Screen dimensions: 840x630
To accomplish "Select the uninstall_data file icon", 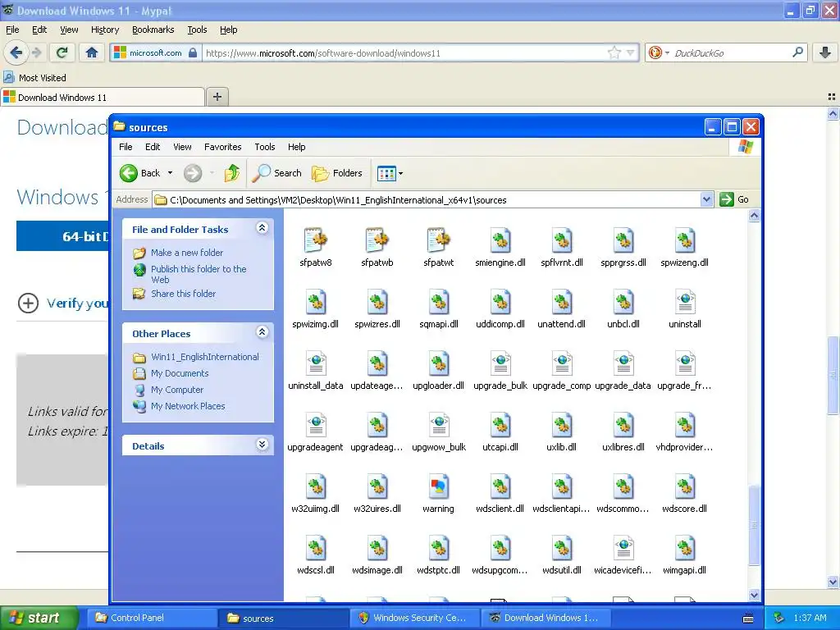I will 316,363.
